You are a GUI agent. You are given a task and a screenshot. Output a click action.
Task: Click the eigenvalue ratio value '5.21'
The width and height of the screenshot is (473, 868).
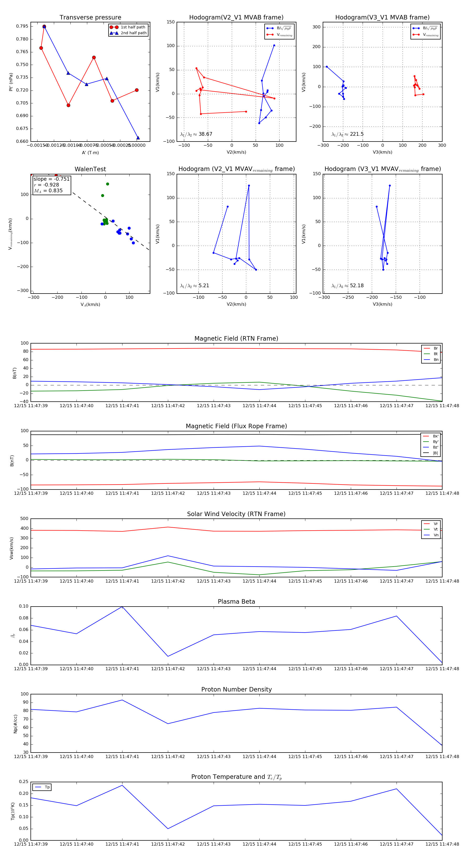click(204, 286)
